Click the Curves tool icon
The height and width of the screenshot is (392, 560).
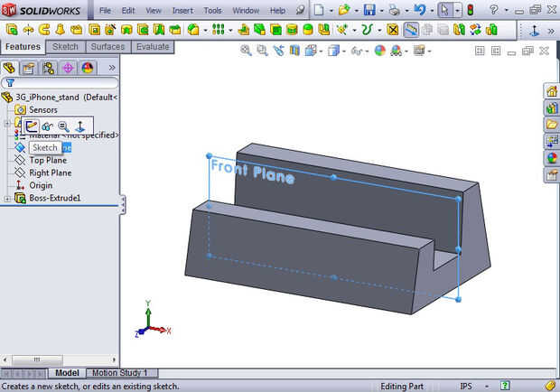pos(367,29)
